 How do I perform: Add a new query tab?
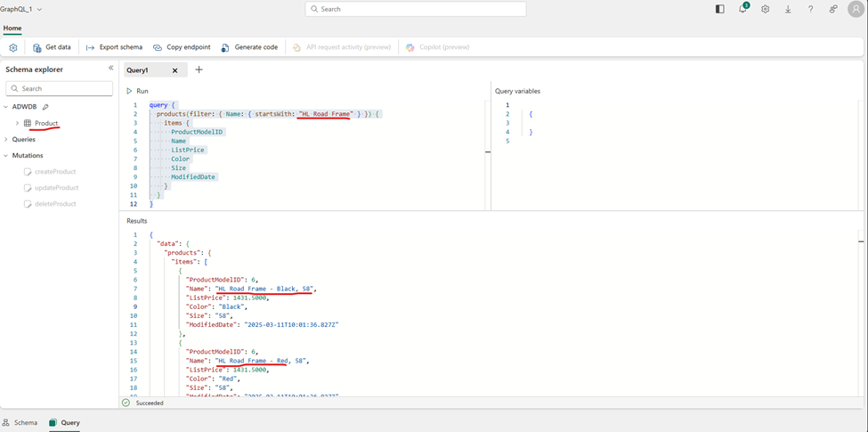[199, 69]
